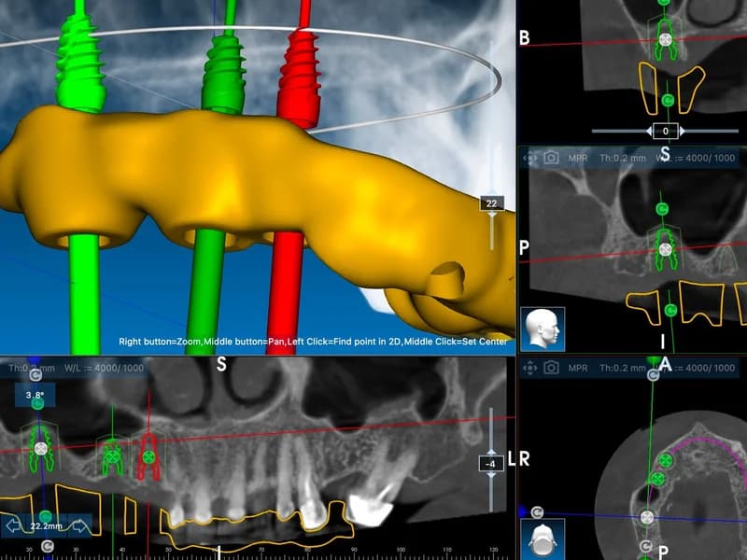Image resolution: width=747 pixels, height=560 pixels.
Task: Click the up arrow of the slice stepper showing 0
Action: [x=684, y=131]
